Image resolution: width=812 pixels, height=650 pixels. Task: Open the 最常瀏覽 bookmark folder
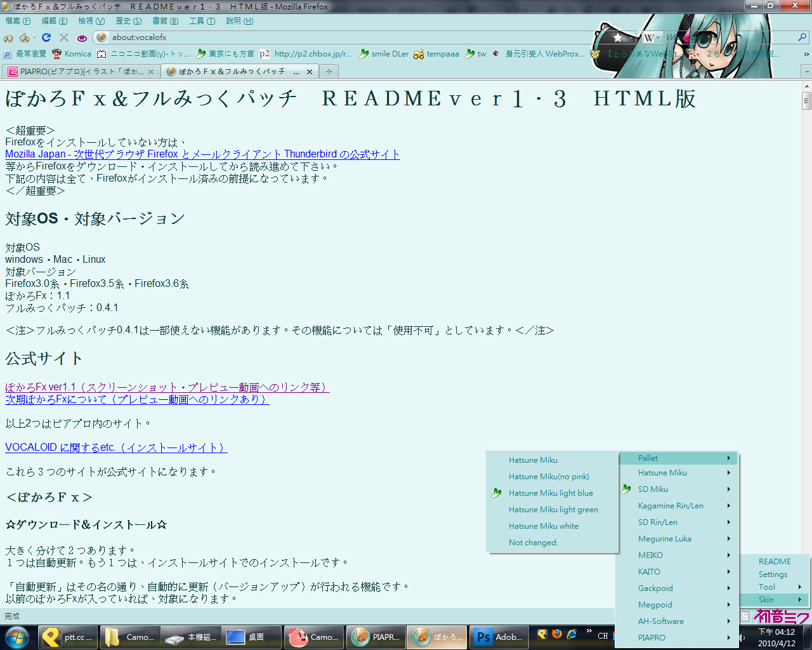pyautogui.click(x=25, y=54)
